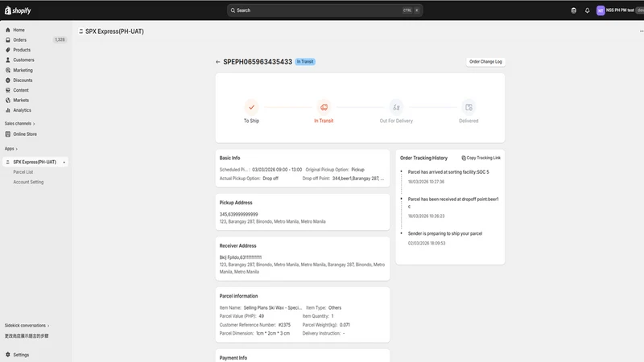Click the Orders count badge 1,328
Screen dimensions: 644x362
click(60, 39)
